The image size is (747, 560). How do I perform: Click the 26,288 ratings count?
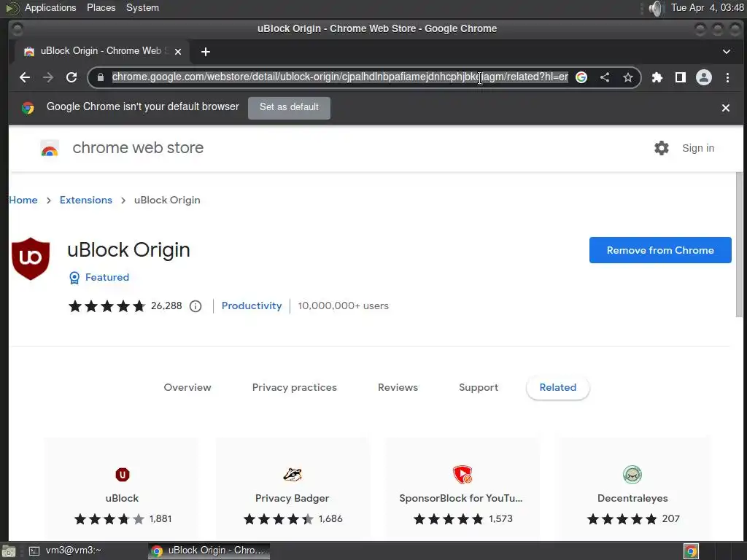coord(166,306)
